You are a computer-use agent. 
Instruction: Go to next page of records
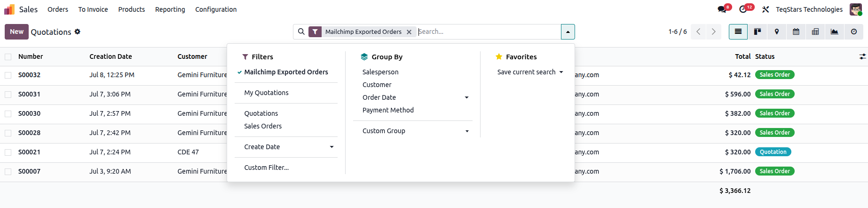click(x=714, y=32)
